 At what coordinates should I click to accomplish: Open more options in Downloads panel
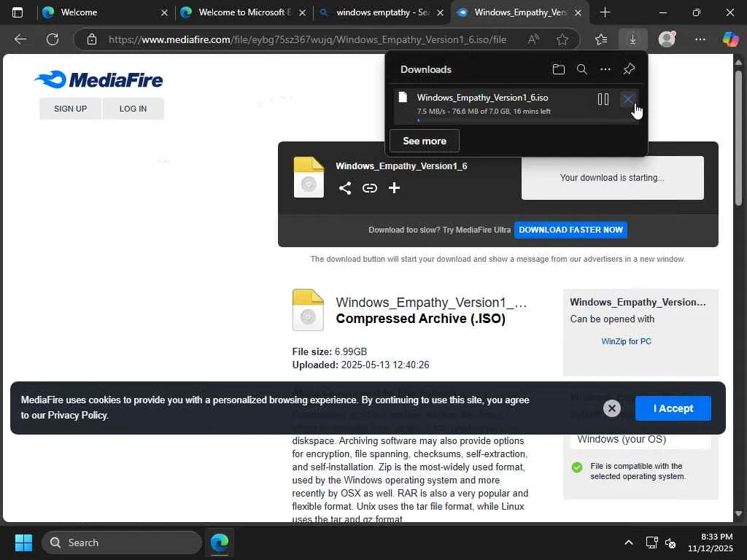(605, 69)
